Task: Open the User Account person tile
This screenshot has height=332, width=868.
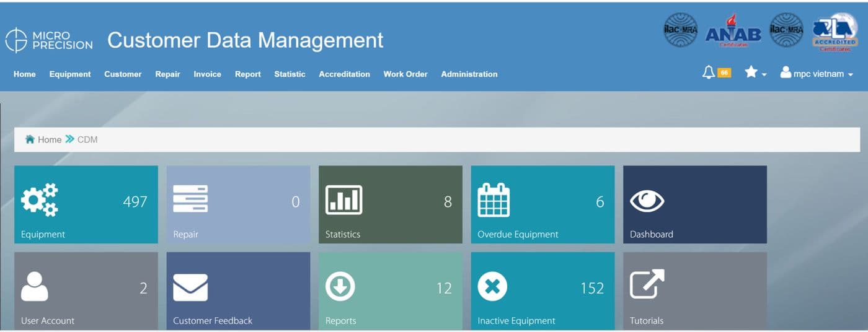Action: [x=86, y=290]
